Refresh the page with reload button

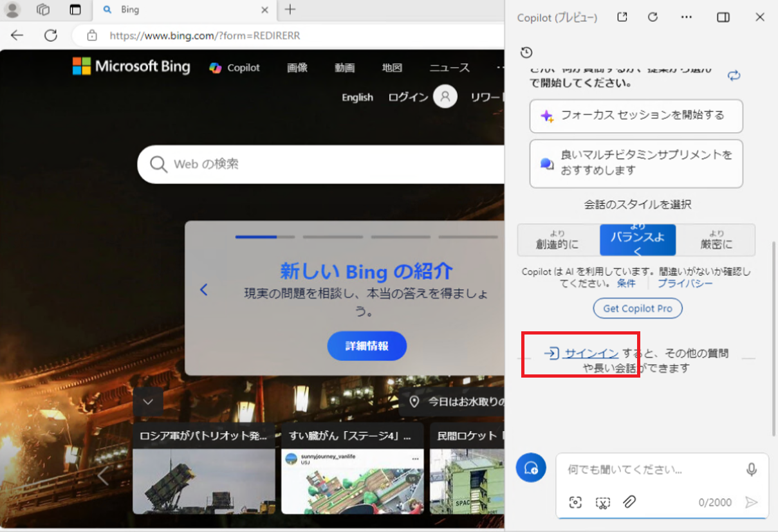(x=51, y=35)
